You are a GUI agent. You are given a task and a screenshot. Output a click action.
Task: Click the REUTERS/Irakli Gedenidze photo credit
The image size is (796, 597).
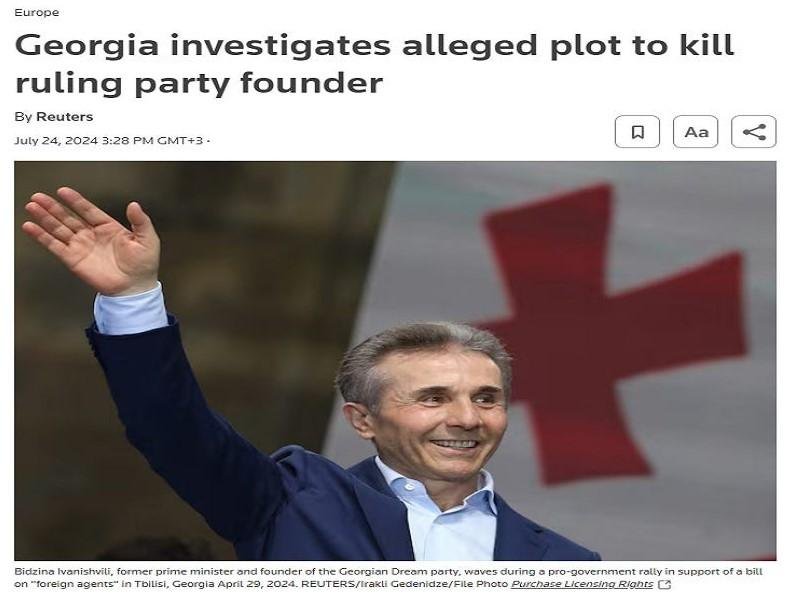(374, 584)
